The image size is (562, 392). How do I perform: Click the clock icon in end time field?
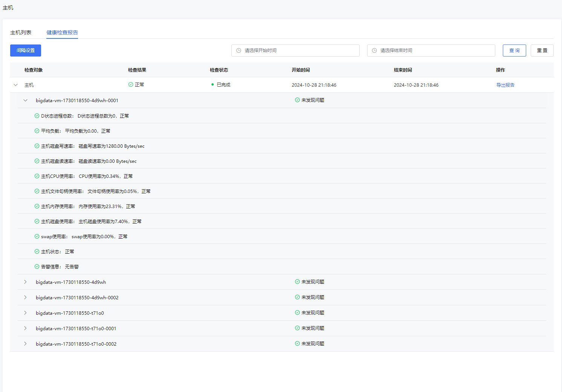click(x=374, y=51)
